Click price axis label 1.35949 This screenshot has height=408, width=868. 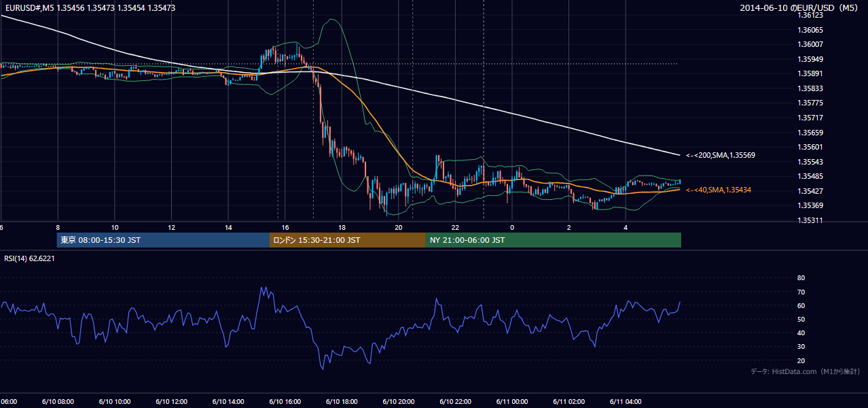(810, 59)
